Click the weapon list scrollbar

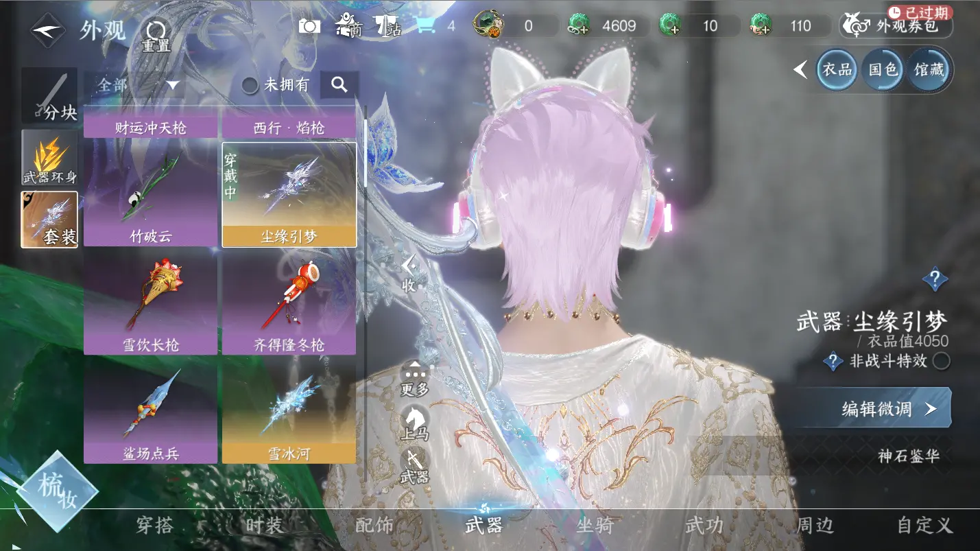(x=366, y=152)
